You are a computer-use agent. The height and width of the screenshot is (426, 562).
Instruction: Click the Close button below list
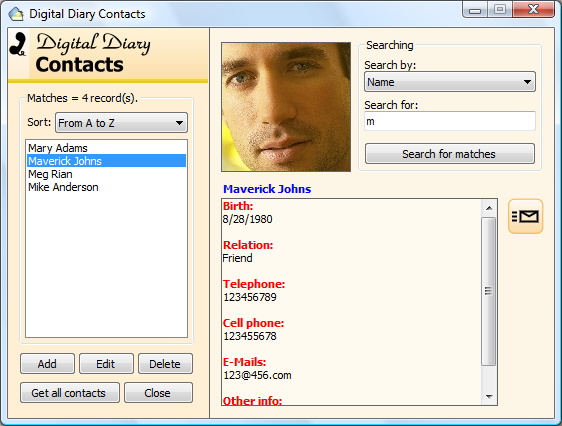(x=158, y=393)
